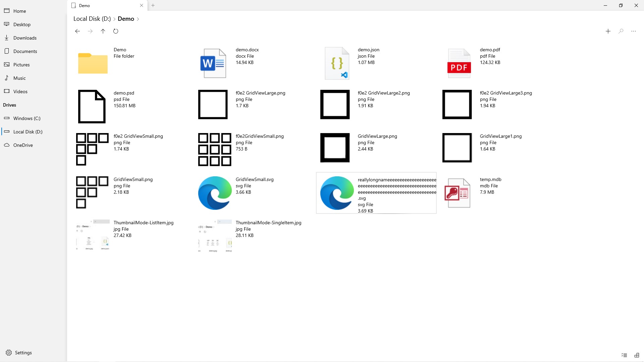The image size is (644, 362).
Task: Add a new tab with plus button
Action: coord(153,5)
